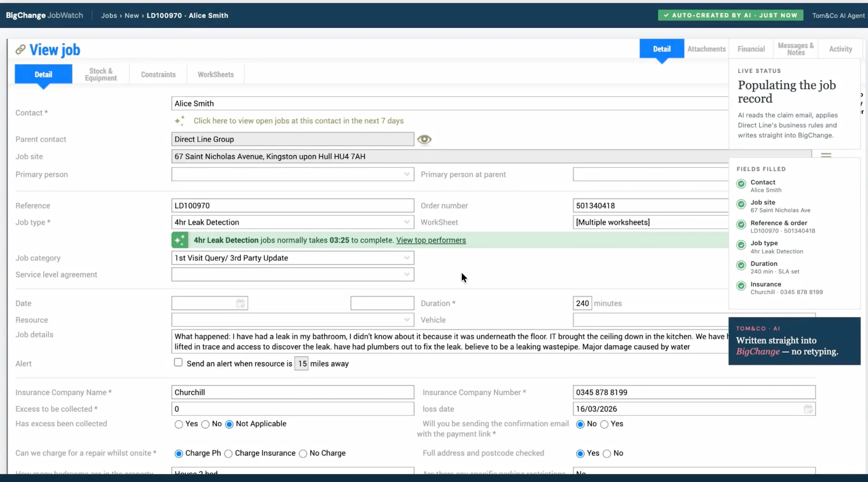The width and height of the screenshot is (868, 482).
Task: Switch to the Financial tab
Action: [x=751, y=49]
